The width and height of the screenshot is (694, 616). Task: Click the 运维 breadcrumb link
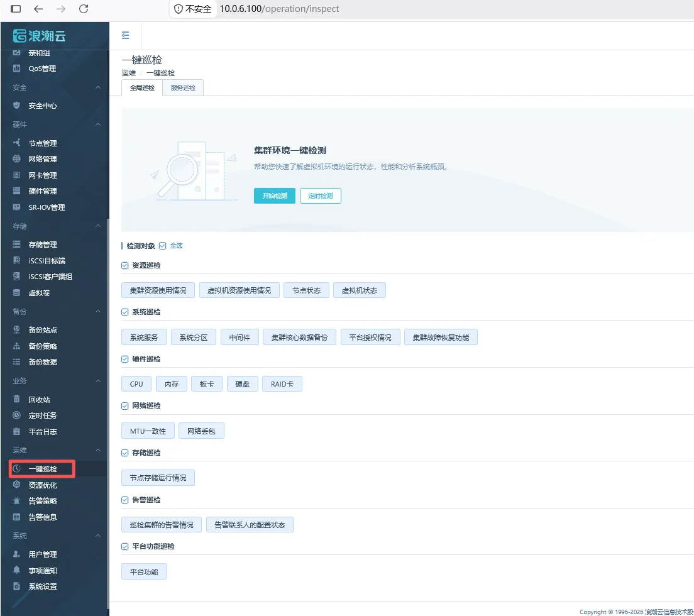click(129, 73)
